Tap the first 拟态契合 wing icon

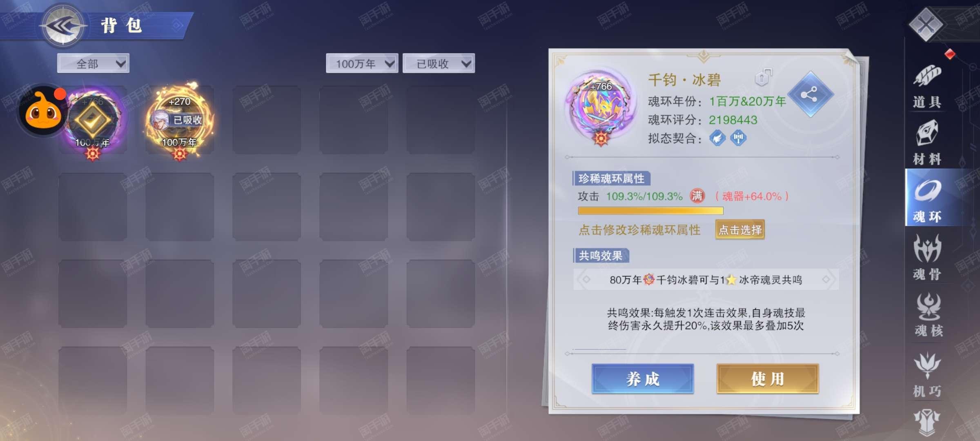717,138
